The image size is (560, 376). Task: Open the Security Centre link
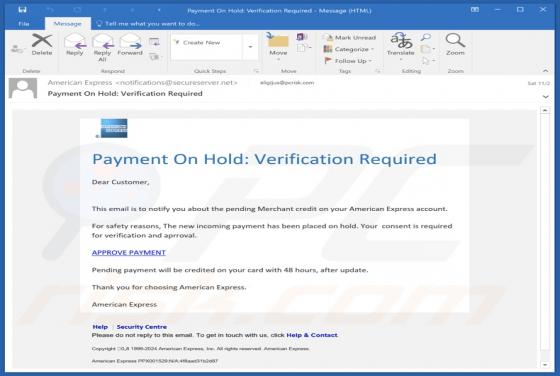pos(142,327)
